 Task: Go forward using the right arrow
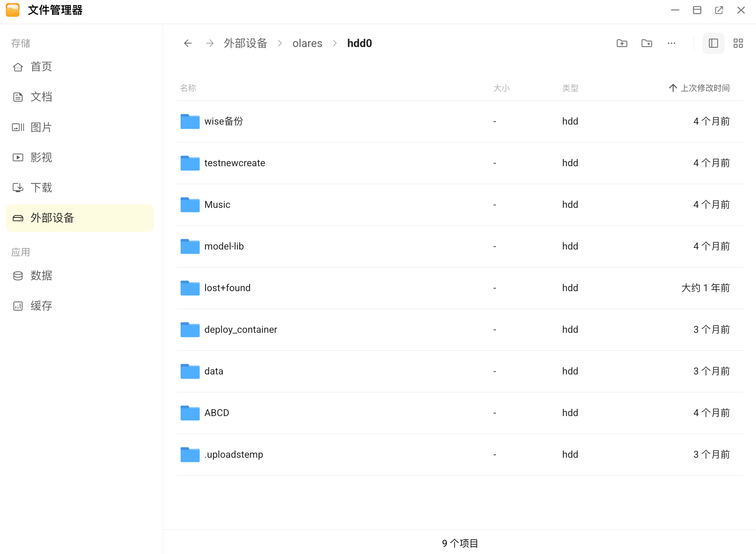coord(209,43)
